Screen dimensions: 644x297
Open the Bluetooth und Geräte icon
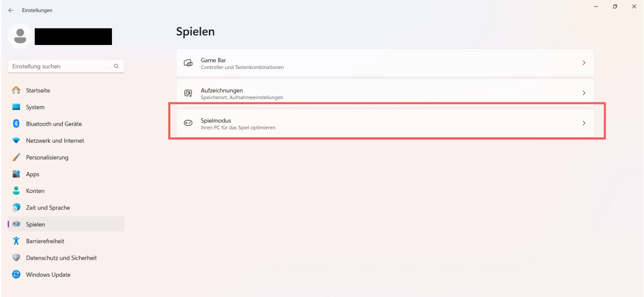click(16, 124)
